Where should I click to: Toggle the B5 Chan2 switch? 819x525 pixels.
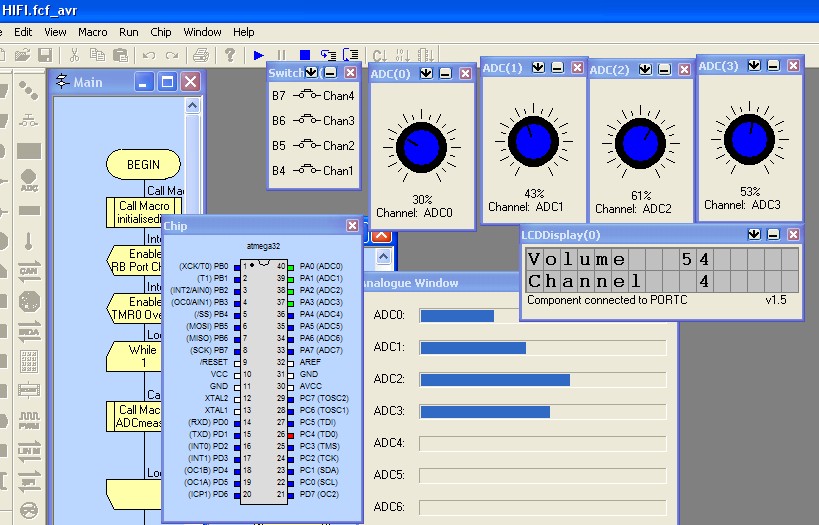305,146
